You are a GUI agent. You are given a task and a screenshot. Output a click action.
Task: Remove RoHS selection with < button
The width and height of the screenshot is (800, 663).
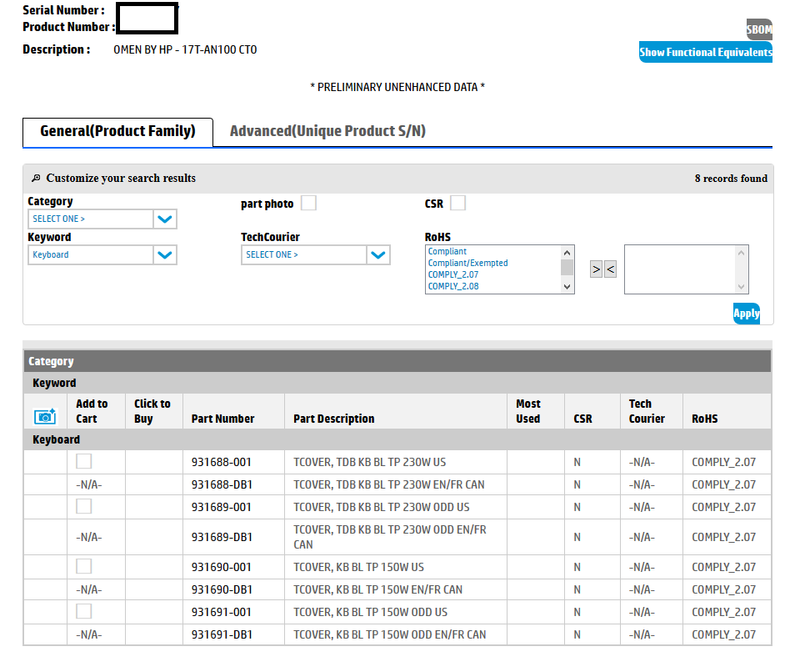[610, 269]
